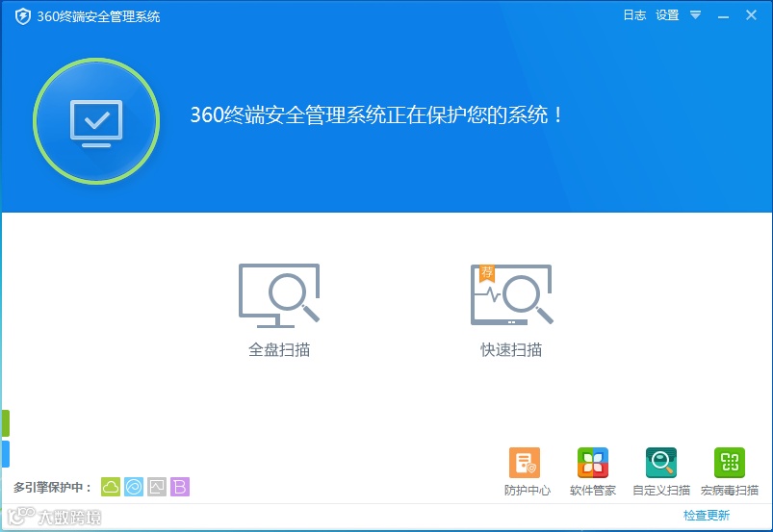The height and width of the screenshot is (532, 773).
Task: Click the gray engine icon
Action: point(157,487)
